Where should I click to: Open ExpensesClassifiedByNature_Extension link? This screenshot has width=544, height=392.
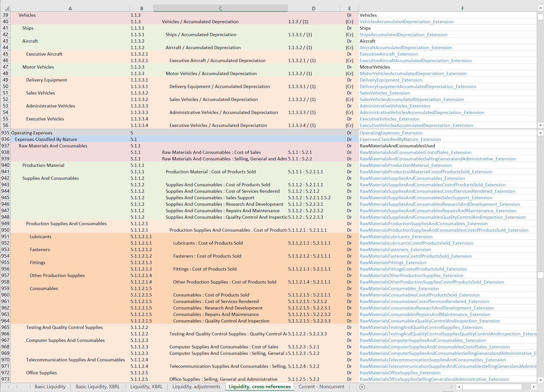coord(400,139)
